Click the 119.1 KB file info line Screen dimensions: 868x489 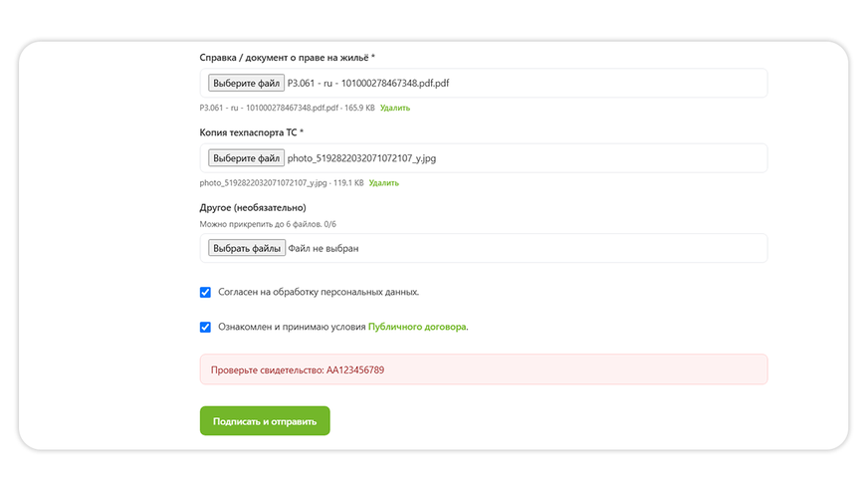[x=282, y=182]
